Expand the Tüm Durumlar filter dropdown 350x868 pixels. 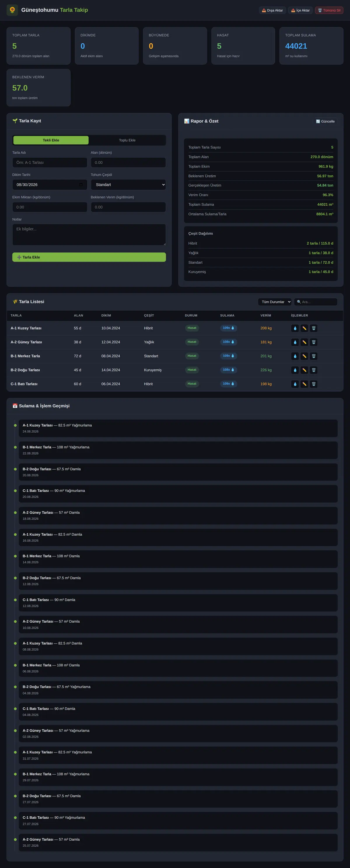[275, 302]
